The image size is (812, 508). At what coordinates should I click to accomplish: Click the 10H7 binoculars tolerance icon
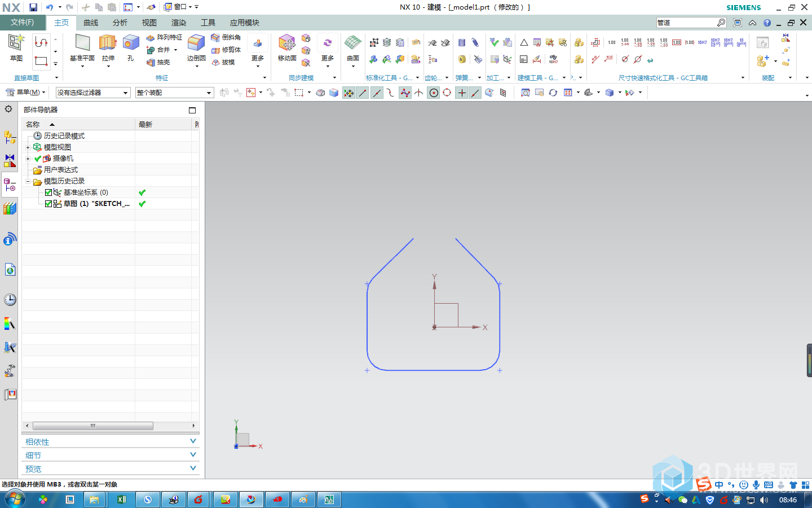553,59
